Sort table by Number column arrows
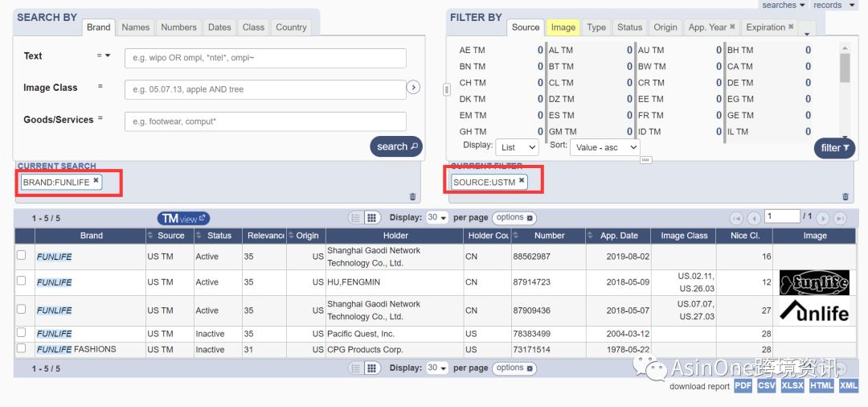Image resolution: width=868 pixels, height=407 pixels. click(x=516, y=236)
